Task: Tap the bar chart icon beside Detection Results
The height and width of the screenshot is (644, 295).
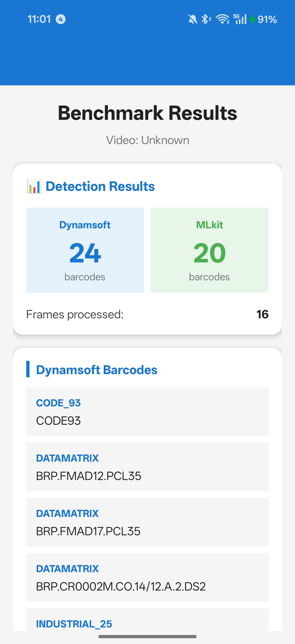Action: pyautogui.click(x=34, y=186)
